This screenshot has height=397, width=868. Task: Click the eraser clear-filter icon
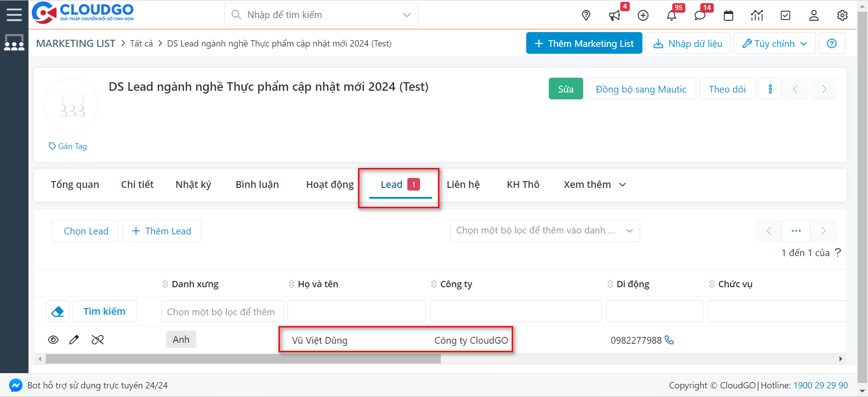[58, 311]
